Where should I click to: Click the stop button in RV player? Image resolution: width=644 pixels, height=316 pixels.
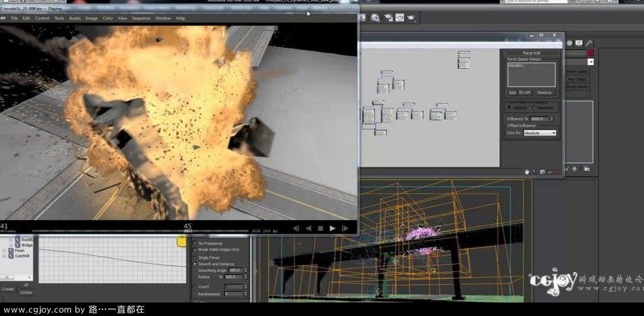[x=320, y=228]
